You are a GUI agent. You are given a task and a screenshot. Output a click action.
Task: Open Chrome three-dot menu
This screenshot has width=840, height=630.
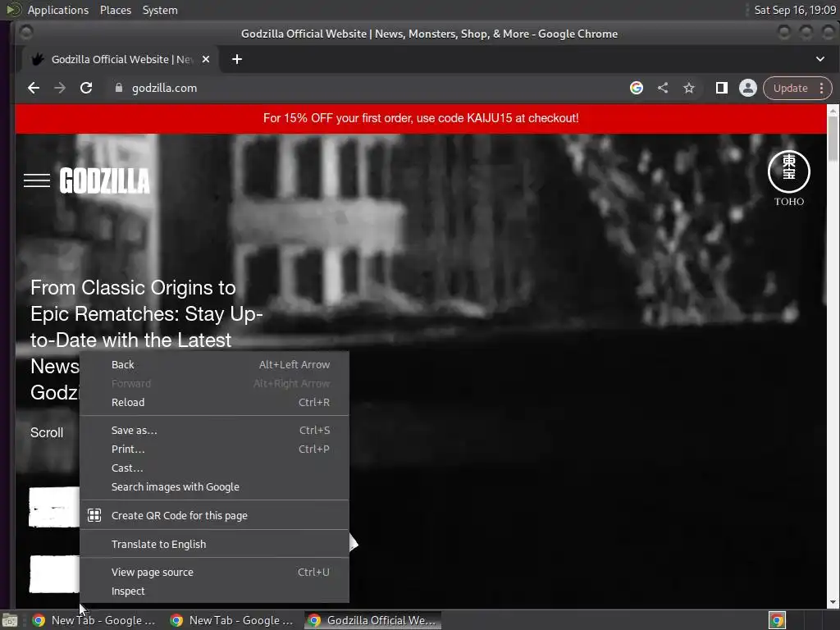click(822, 88)
